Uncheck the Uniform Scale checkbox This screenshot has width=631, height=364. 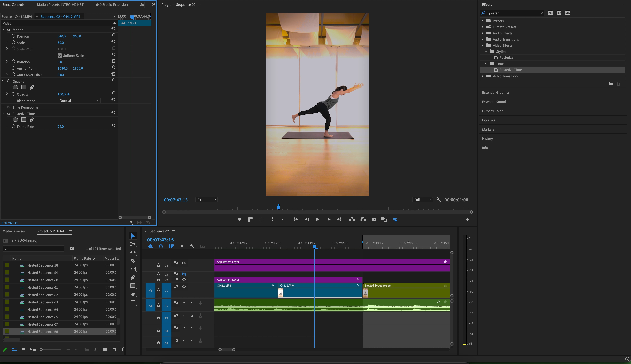[60, 55]
